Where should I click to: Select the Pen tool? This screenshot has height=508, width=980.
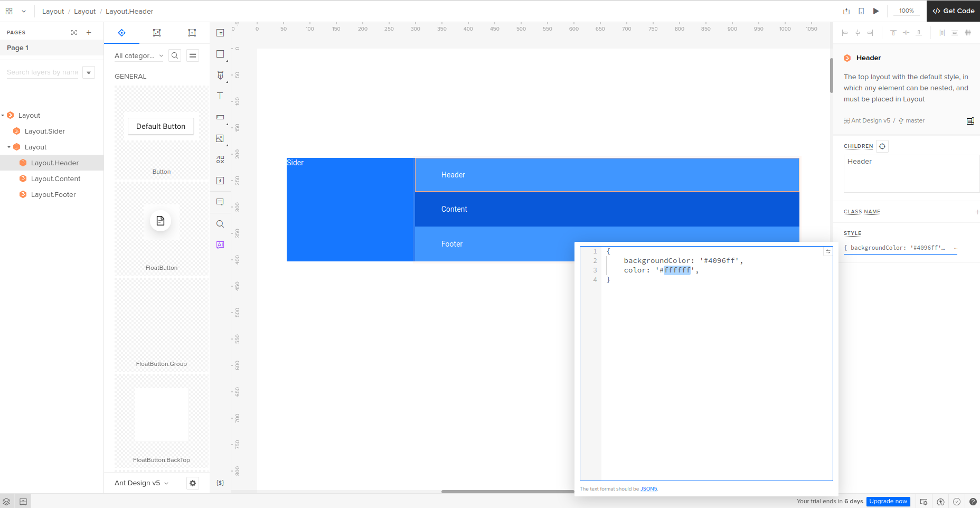point(220,75)
